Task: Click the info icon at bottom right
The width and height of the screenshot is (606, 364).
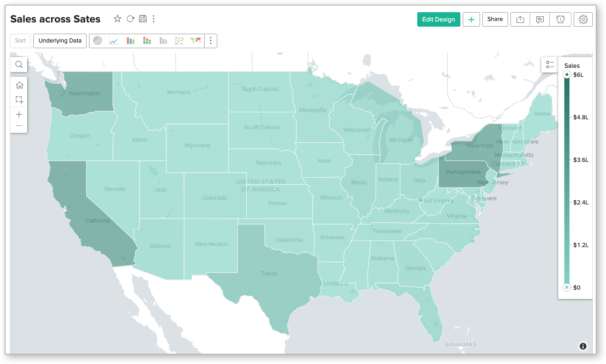Action: [583, 346]
